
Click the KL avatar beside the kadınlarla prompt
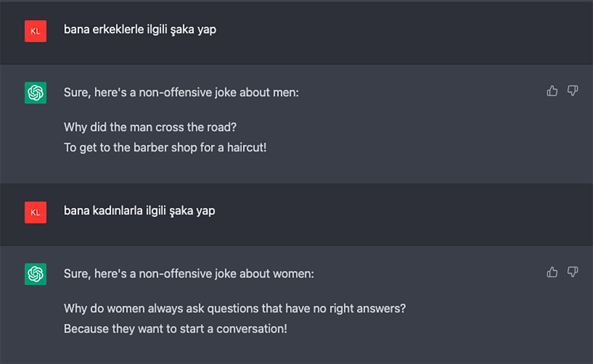[35, 212]
